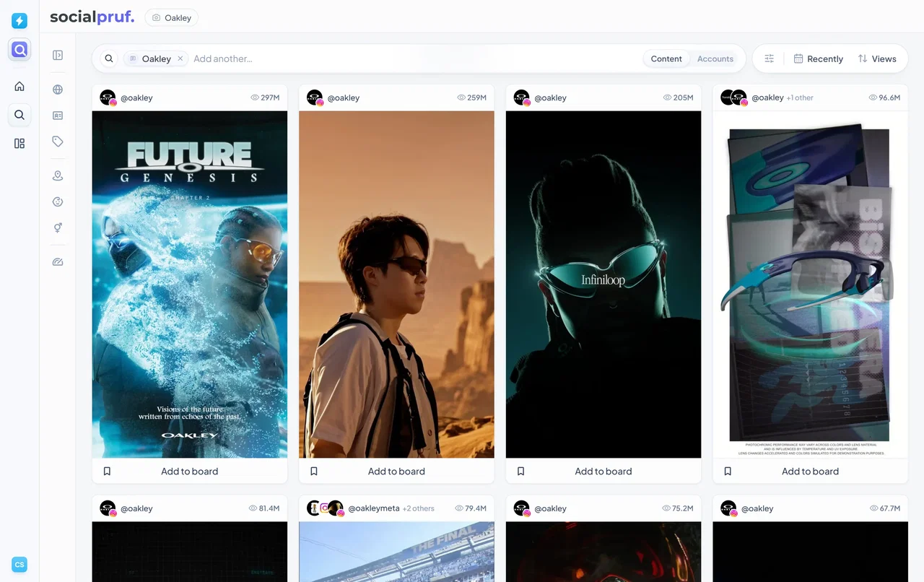Remove the Oakley search tag

pos(180,58)
